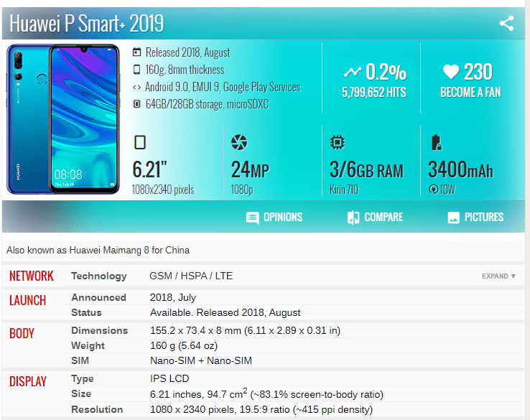530x420 pixels.
Task: Click the Dimensions spec label link
Action: tap(99, 330)
